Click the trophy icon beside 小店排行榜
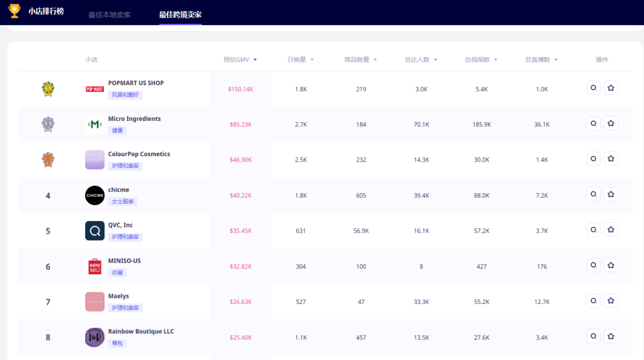644x360 pixels. [x=14, y=11]
